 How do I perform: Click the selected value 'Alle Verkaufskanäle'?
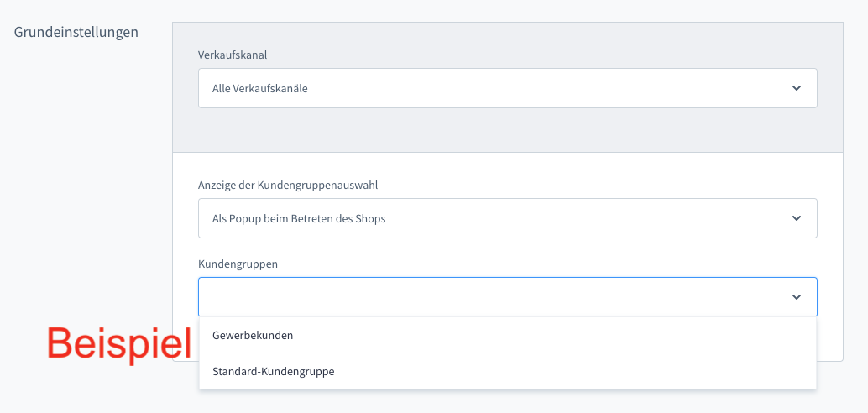[259, 88]
